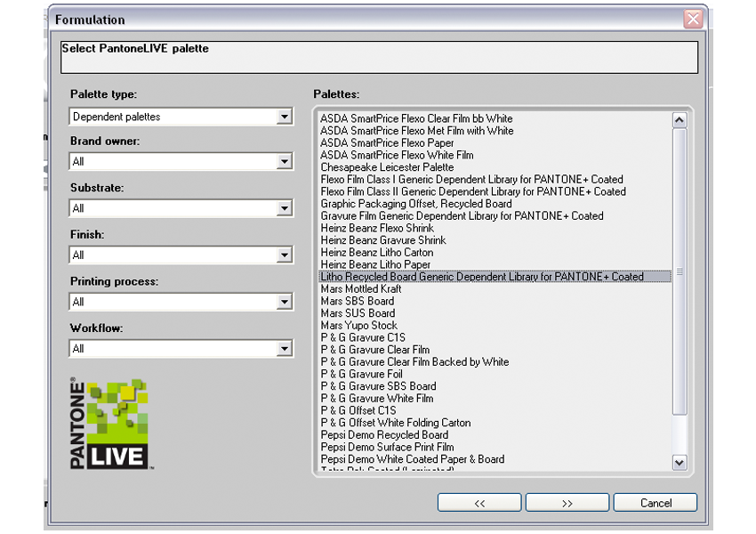This screenshot has width=756, height=534.
Task: Pick Heinz Beanz Litho Carton
Action: coord(377,252)
